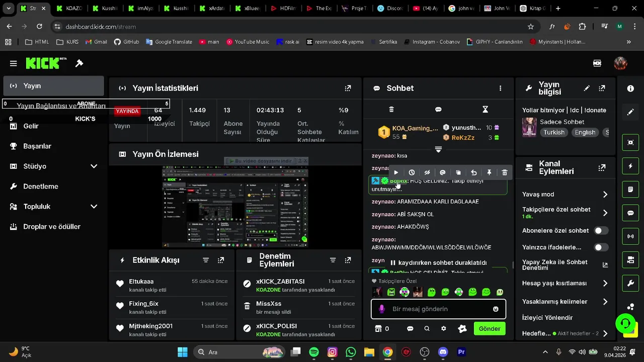This screenshot has width=644, height=362.
Task: Click the speech bubble icon at the top of the chat
Action: point(438,109)
